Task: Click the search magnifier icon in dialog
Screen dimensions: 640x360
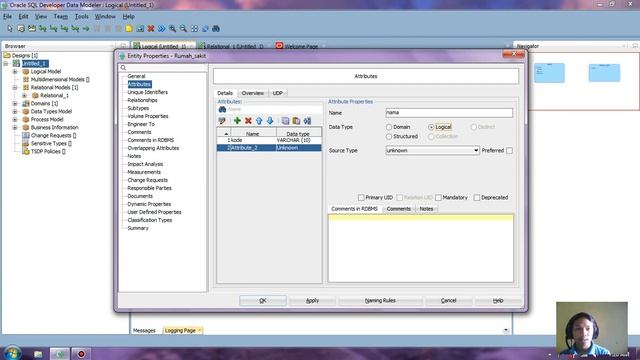Action: 123,68
